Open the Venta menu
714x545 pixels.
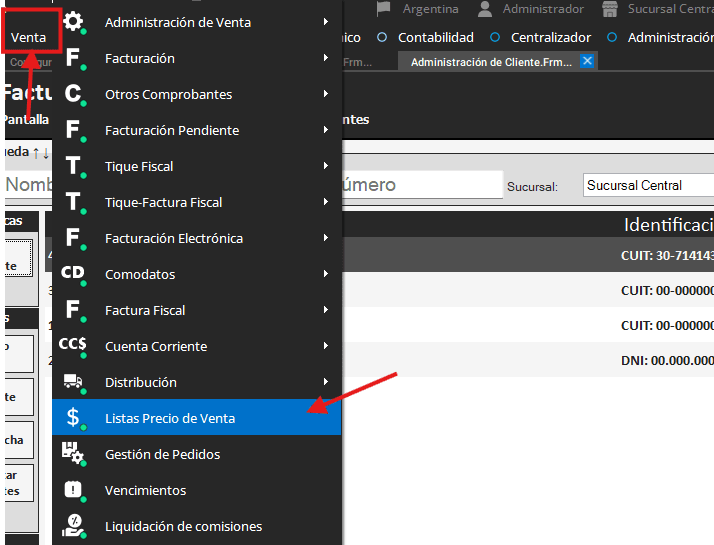pos(29,37)
